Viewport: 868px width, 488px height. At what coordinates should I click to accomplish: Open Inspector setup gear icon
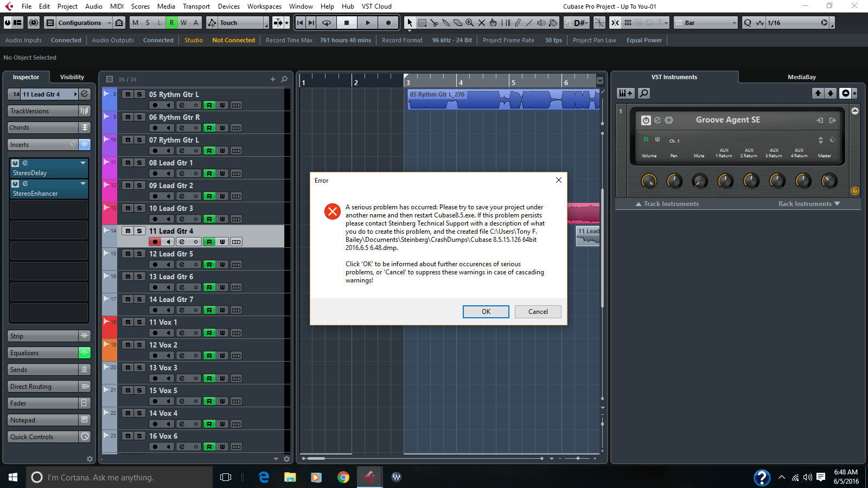(x=90, y=459)
